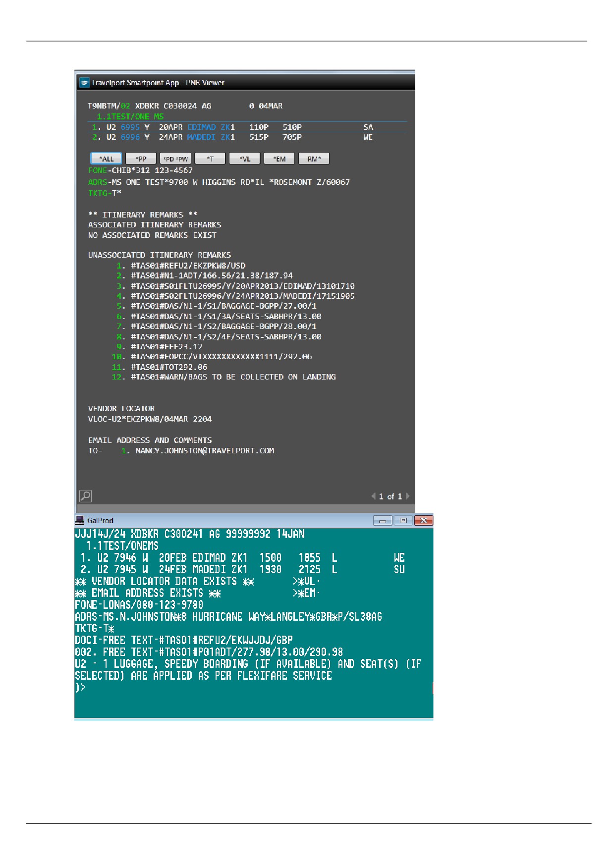Image resolution: width=614 pixels, height=868 pixels.
Task: Click the MADEDI city pair link
Action: [x=202, y=137]
